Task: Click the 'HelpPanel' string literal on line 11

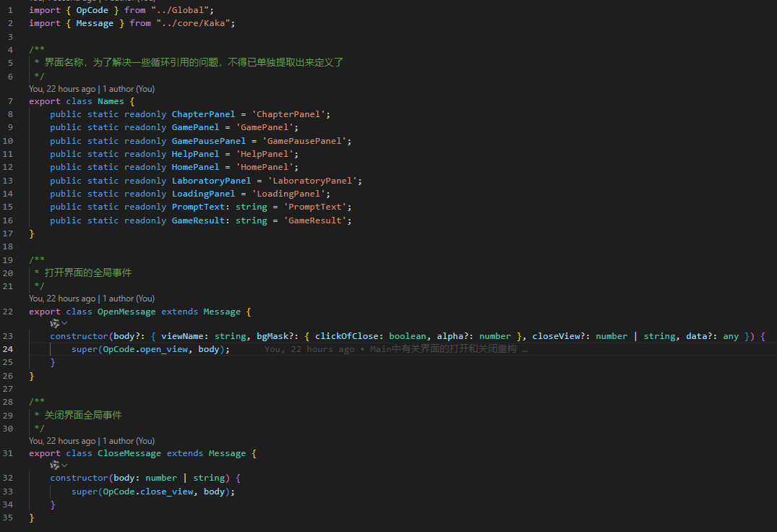Action: [264, 154]
